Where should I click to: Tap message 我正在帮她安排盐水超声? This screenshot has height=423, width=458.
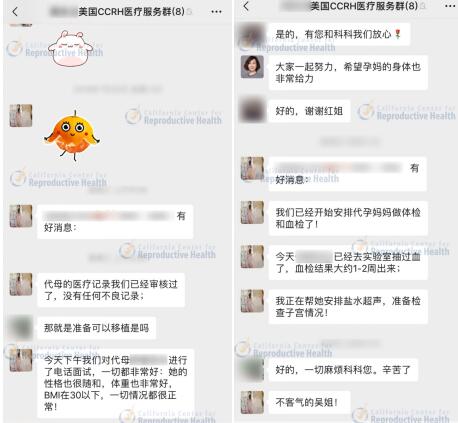click(348, 307)
